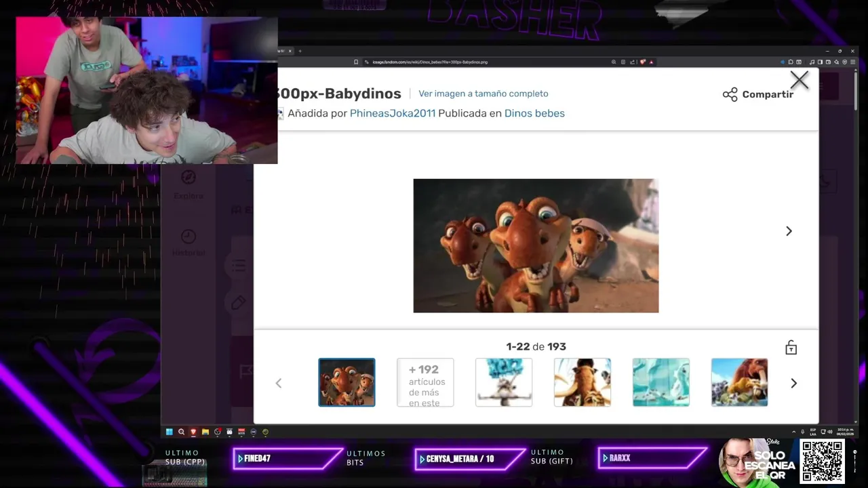The height and width of the screenshot is (488, 868).
Task: Open PhineasJoka2011 user profile link
Action: (393, 113)
